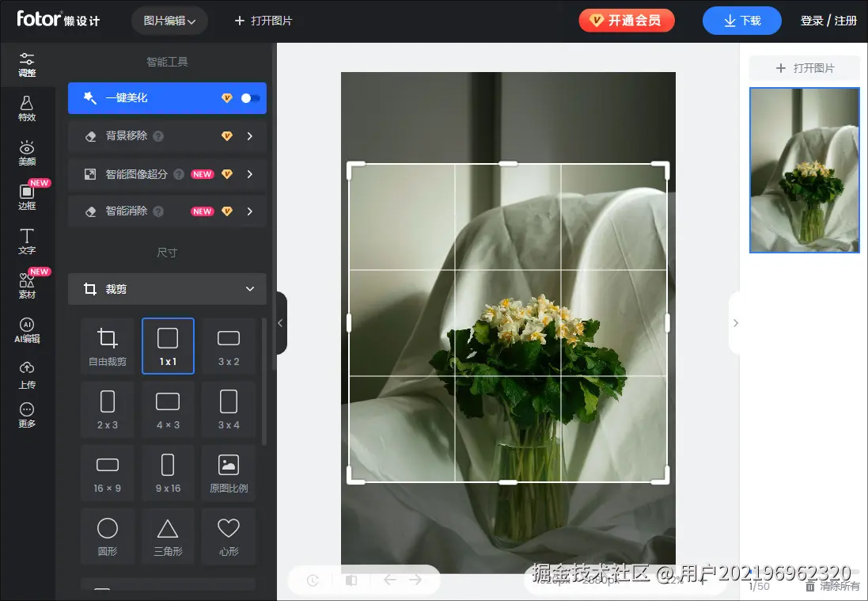
Task: Select the 三角形 triangle crop shape
Action: click(168, 536)
